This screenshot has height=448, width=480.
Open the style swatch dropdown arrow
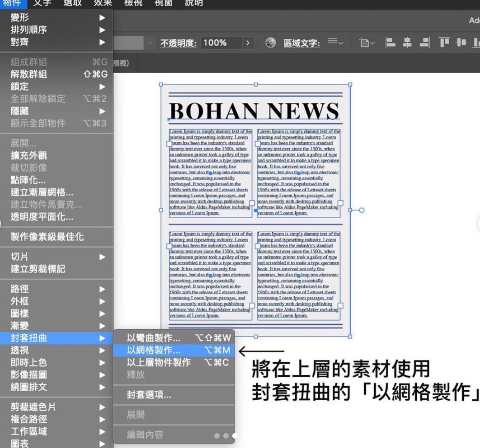150,43
